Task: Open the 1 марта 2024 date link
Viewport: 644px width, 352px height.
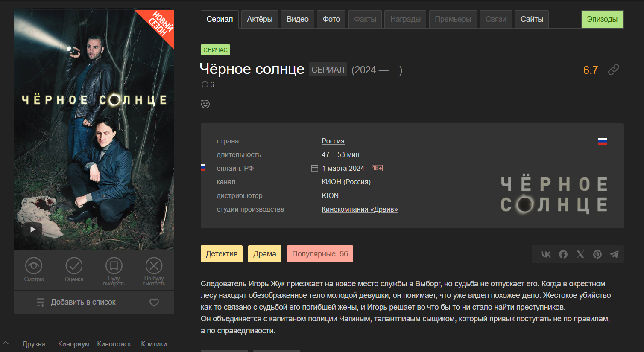Action: (x=343, y=168)
